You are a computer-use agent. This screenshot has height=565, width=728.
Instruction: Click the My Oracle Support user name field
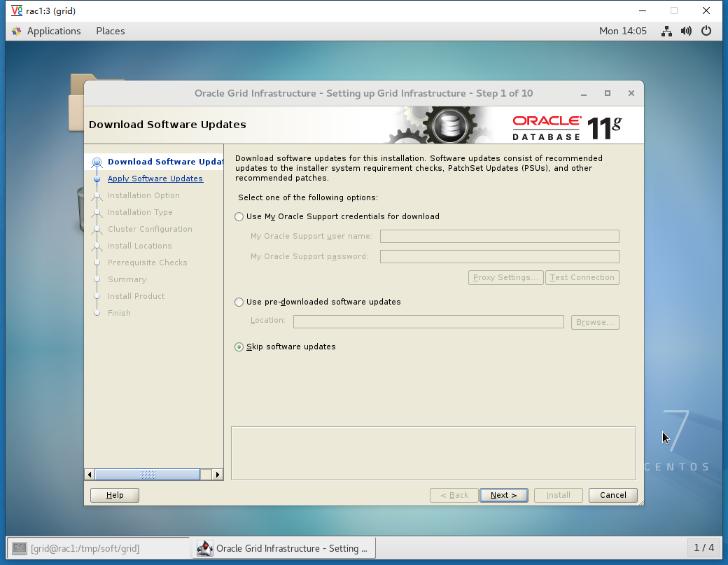[x=500, y=237]
